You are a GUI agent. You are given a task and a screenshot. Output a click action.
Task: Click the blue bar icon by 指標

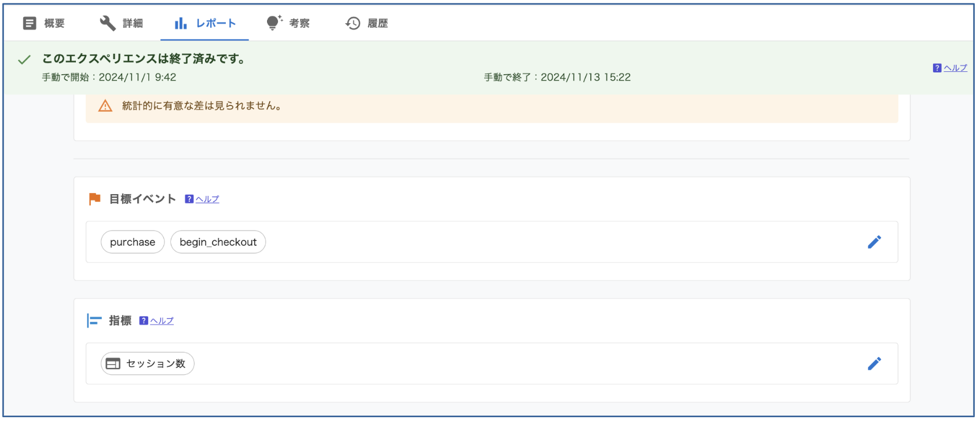94,321
